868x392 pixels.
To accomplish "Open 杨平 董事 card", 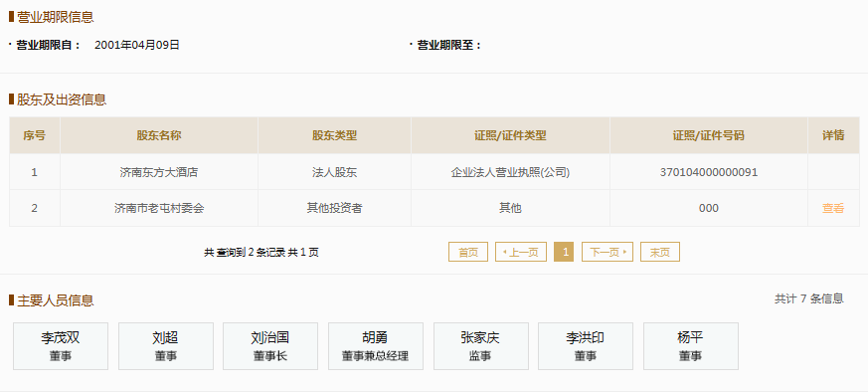I will (690, 346).
